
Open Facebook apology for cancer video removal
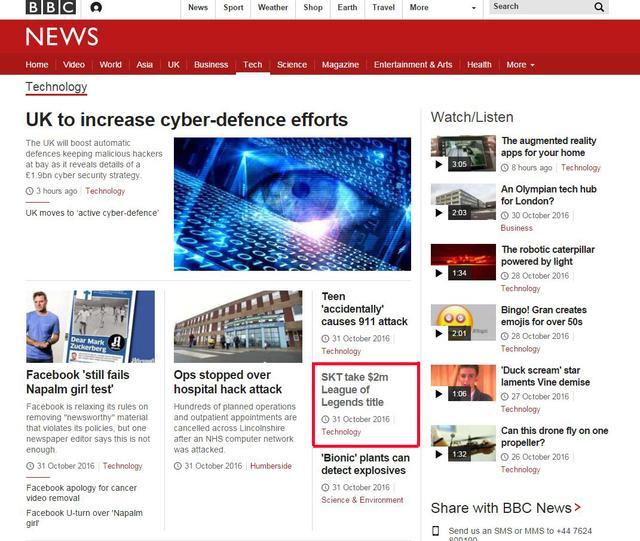point(81,493)
